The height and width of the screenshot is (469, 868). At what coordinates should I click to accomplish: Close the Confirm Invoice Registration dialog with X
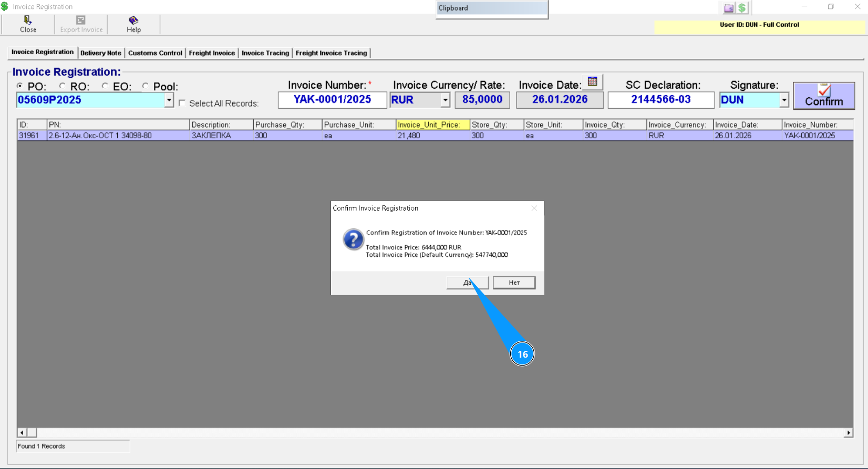point(534,208)
